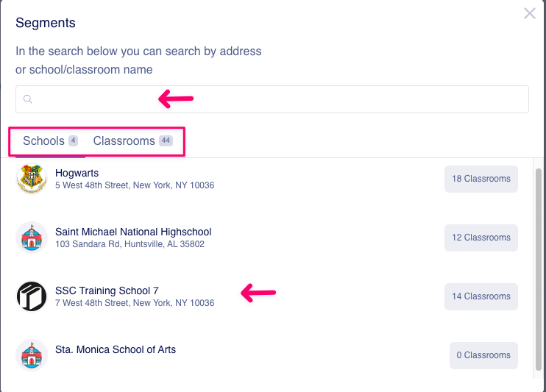Select Saint Michael National Highschool name
Image resolution: width=546 pixels, height=392 pixels.
point(133,232)
